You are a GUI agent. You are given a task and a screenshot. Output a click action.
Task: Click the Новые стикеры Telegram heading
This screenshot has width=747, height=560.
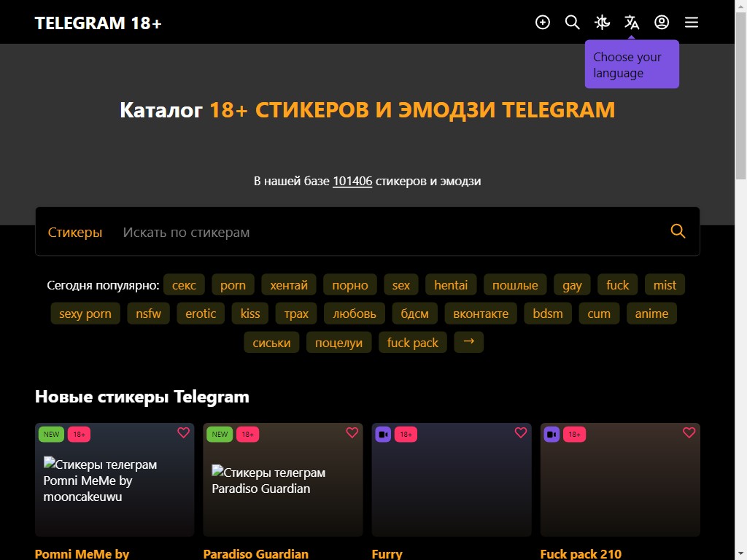pos(142,397)
